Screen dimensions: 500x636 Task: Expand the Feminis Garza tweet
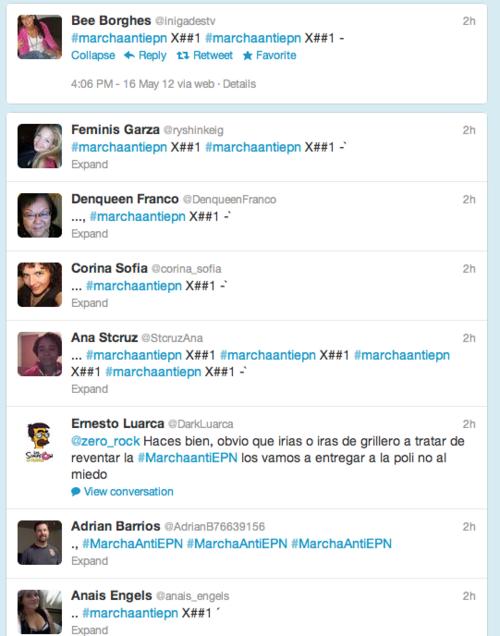[x=90, y=164]
